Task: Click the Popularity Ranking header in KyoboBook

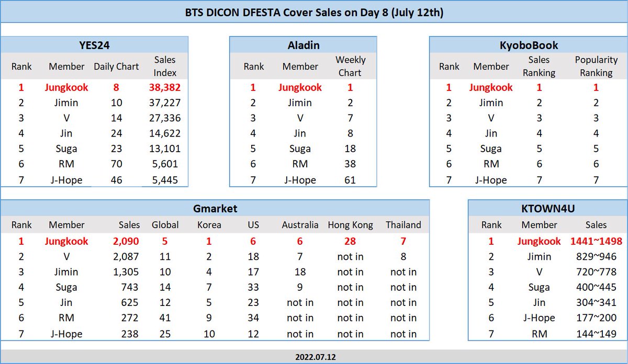Action: [596, 66]
